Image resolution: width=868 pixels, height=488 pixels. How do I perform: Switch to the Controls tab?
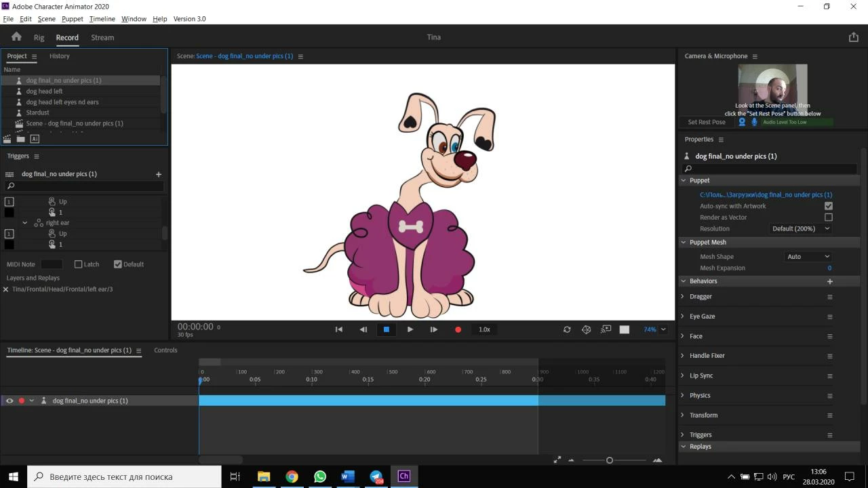165,350
